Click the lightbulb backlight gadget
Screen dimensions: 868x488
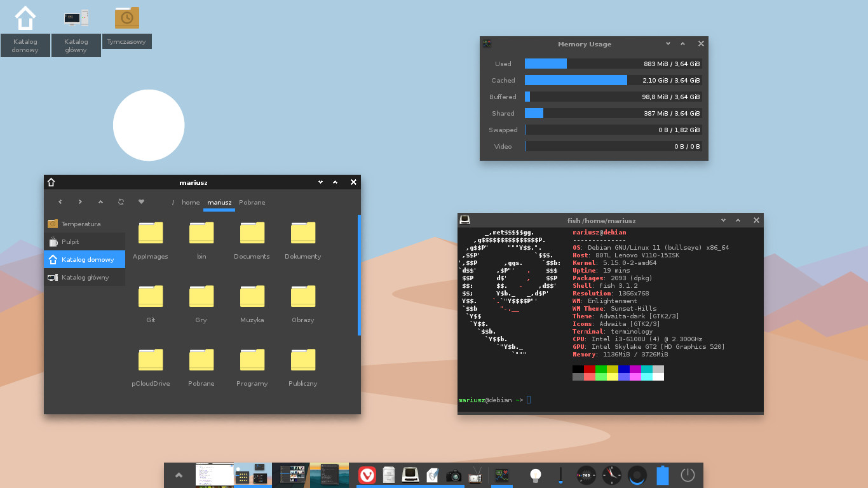[536, 475]
